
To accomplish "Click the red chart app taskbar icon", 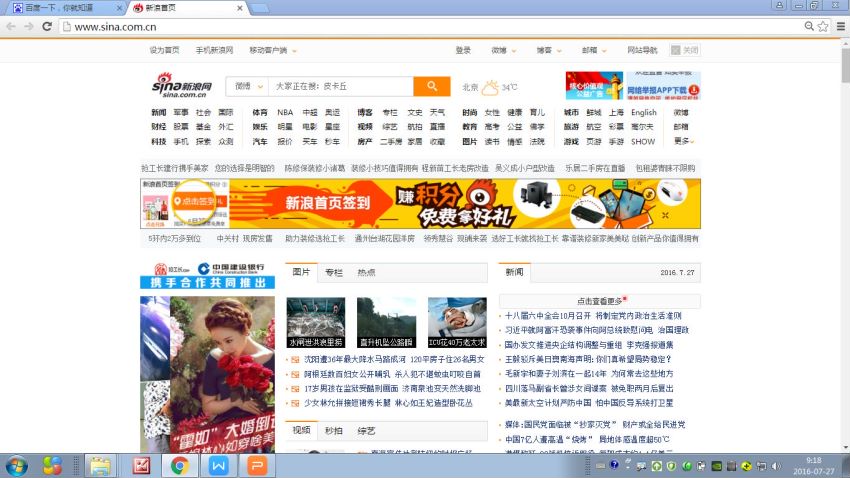I will tap(141, 466).
